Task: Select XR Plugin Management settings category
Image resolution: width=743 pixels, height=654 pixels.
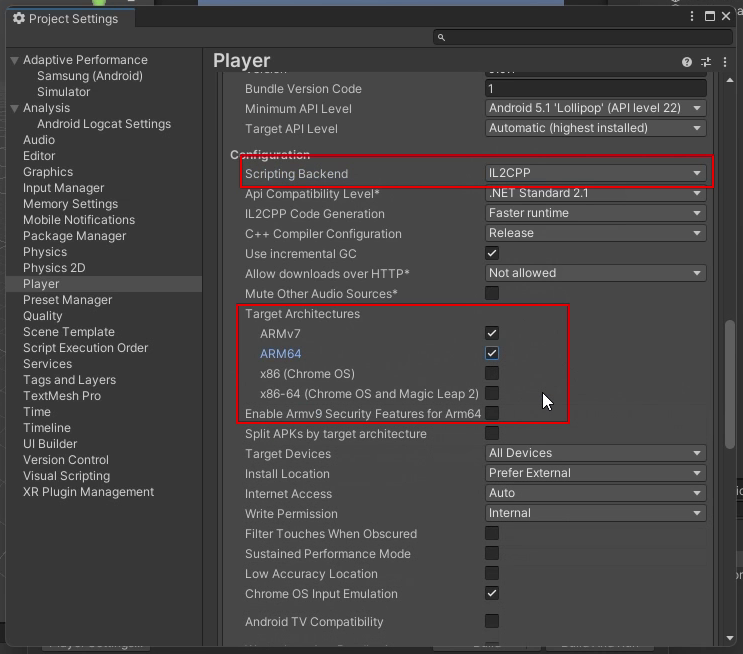Action: tap(88, 492)
